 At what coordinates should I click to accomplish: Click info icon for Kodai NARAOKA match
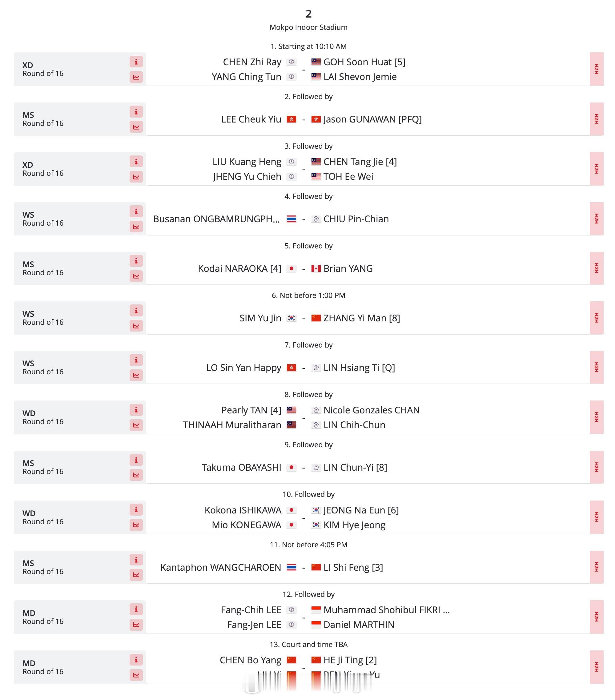click(x=136, y=261)
